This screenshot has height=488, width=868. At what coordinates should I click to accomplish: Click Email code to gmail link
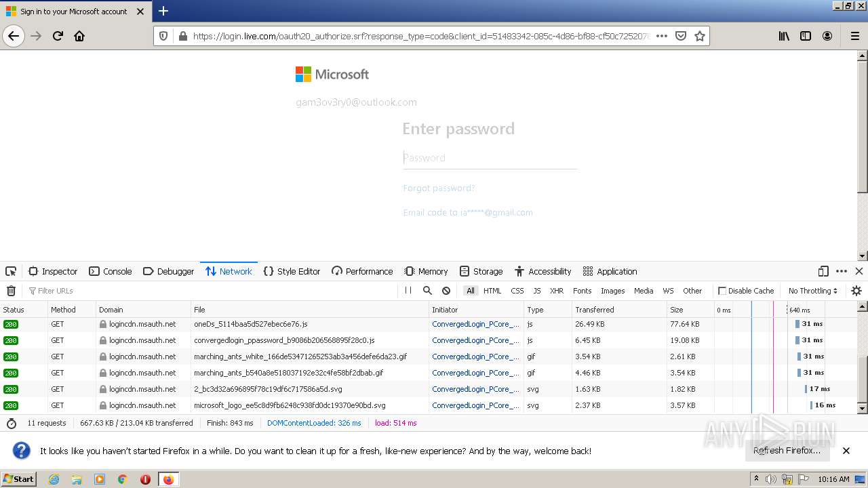coord(468,212)
